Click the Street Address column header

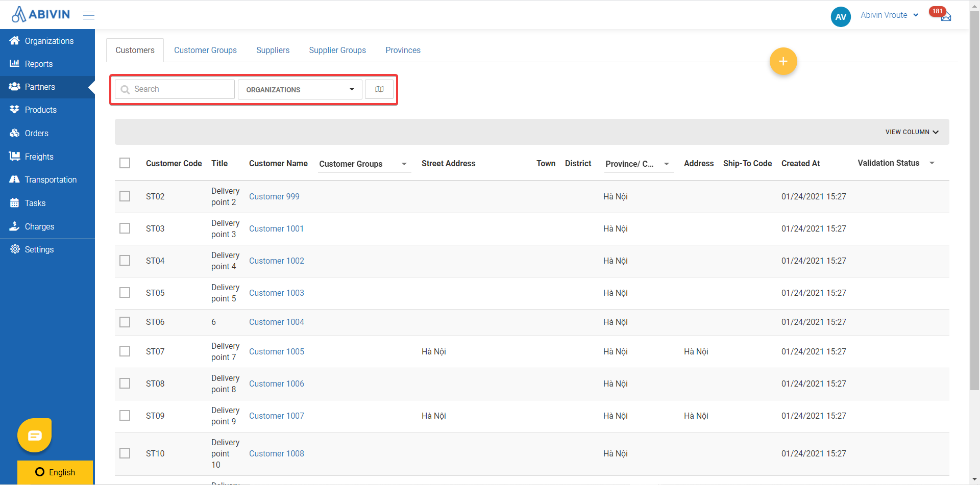coord(448,163)
